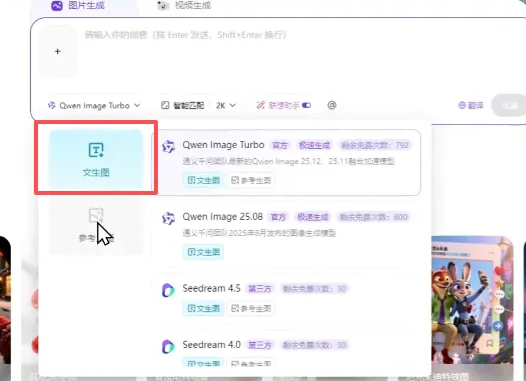The height and width of the screenshot is (381, 526).
Task: Click the Seedream 4.0 logo icon
Action: (168, 347)
